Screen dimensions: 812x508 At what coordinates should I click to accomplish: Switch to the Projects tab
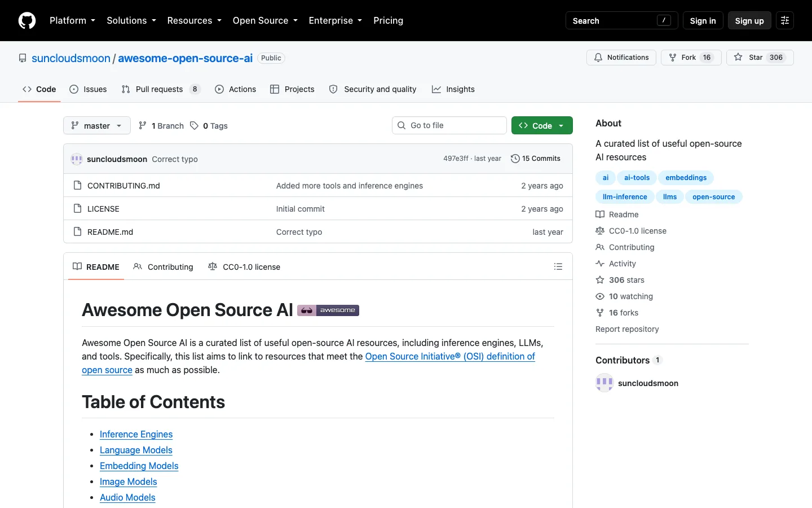(x=292, y=89)
